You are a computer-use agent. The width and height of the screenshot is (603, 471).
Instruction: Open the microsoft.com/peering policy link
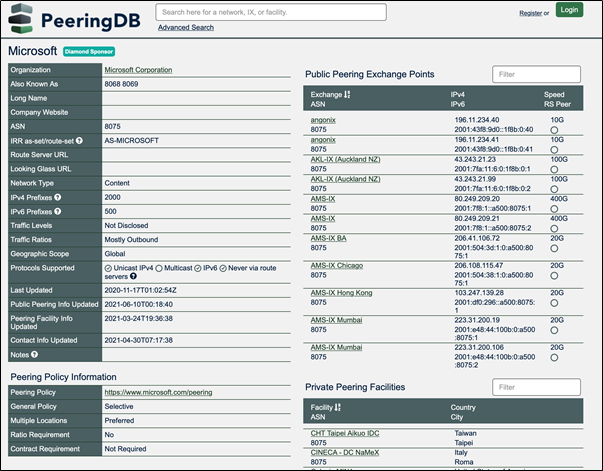tap(158, 392)
